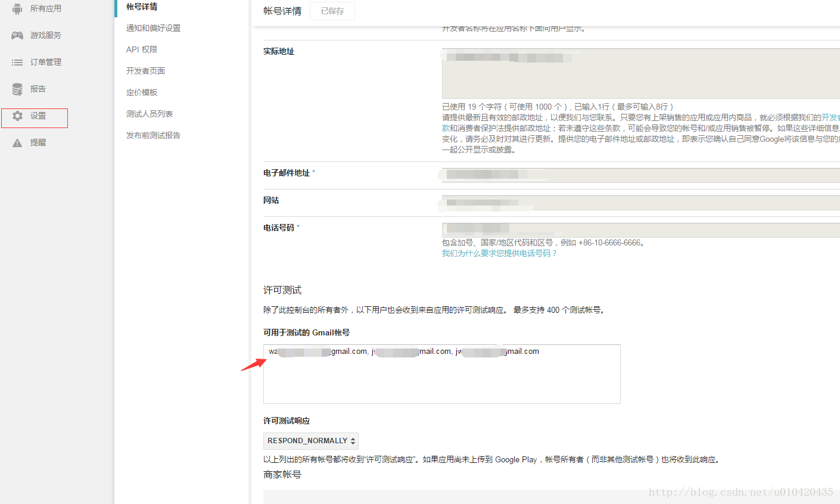Click the 网站 input field
The width and height of the screenshot is (840, 504).
(x=641, y=203)
